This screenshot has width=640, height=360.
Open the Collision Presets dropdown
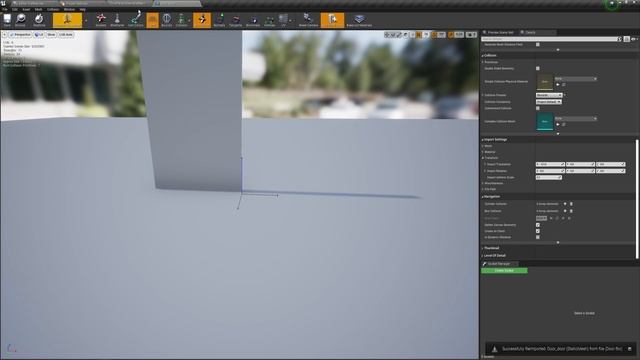coord(549,95)
